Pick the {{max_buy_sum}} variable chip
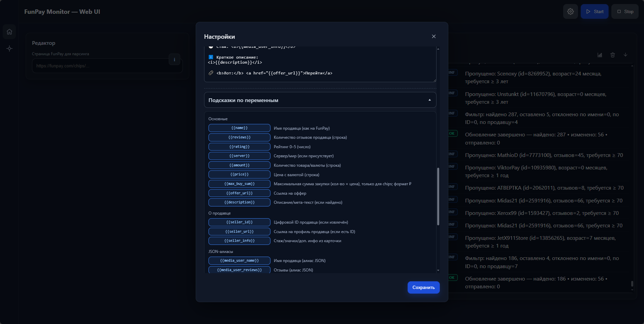 [x=239, y=184]
